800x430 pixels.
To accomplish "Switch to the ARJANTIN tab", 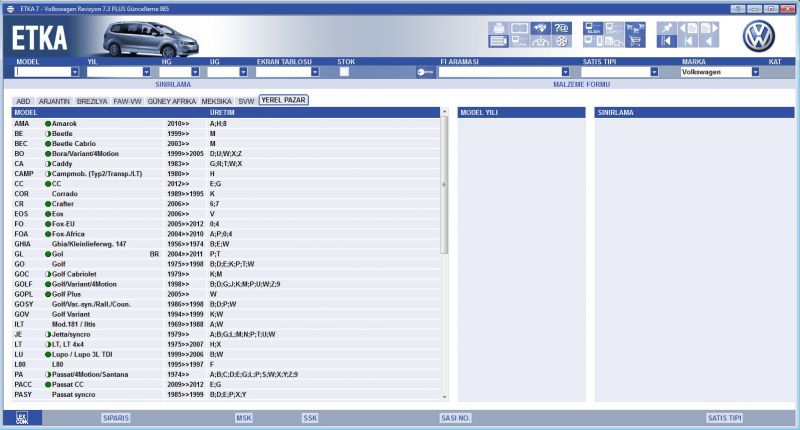I will (x=54, y=101).
